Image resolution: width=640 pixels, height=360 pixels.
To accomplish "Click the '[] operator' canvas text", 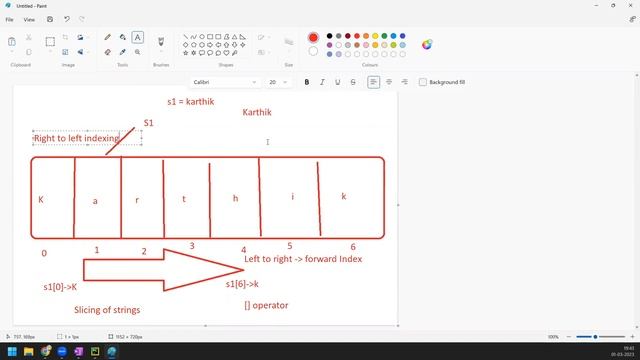I will 266,305.
